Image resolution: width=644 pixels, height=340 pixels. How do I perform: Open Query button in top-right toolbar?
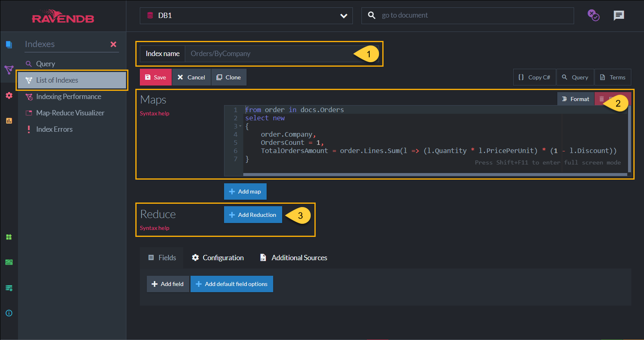[575, 77]
